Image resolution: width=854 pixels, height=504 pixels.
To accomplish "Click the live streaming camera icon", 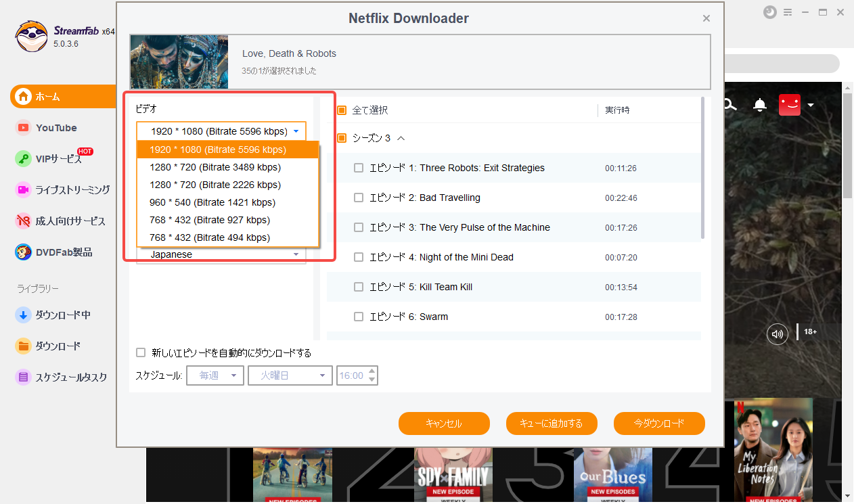I will (24, 190).
